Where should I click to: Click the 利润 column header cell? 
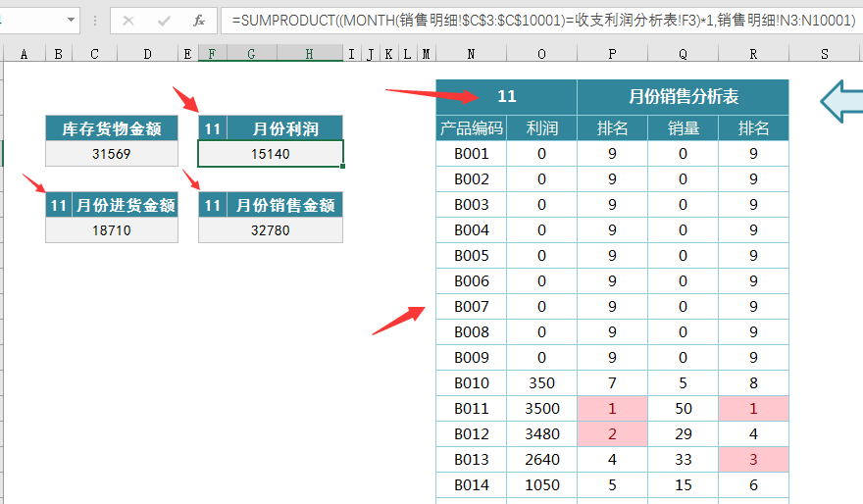point(541,127)
